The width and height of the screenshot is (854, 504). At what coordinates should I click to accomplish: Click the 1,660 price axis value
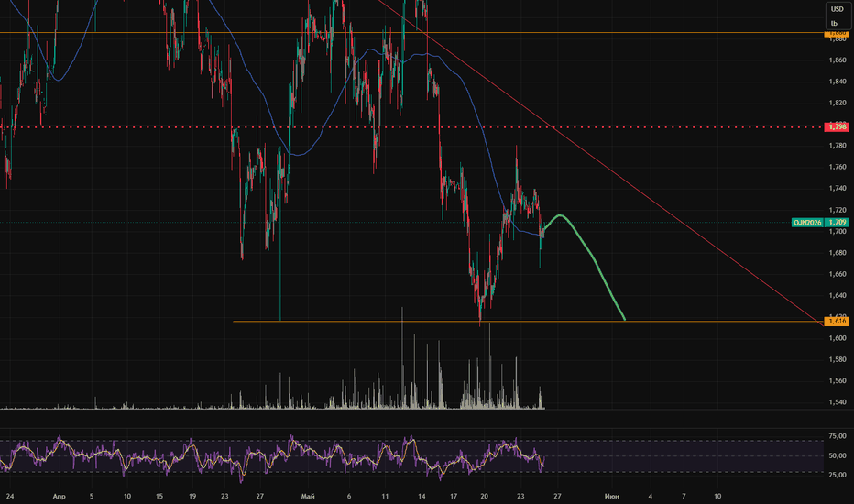(x=838, y=273)
